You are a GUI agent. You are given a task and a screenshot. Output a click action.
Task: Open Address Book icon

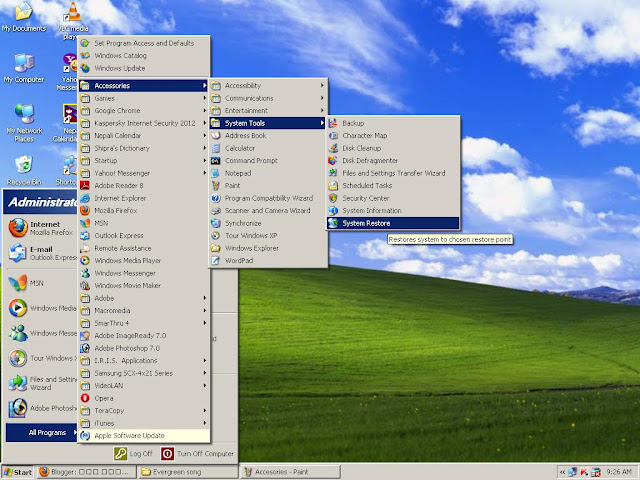click(216, 136)
